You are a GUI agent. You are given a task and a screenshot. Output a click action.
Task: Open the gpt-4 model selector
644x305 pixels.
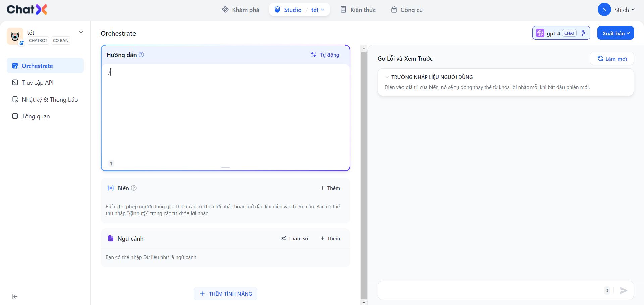(561, 33)
